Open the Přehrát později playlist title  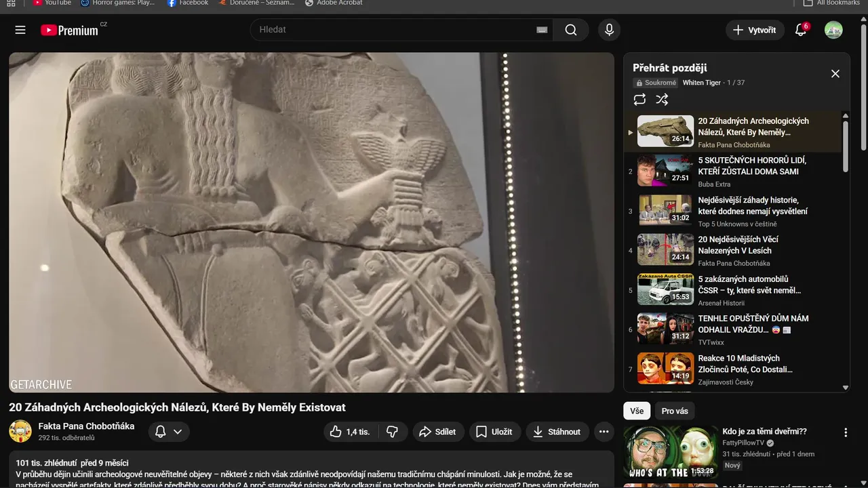pos(670,68)
